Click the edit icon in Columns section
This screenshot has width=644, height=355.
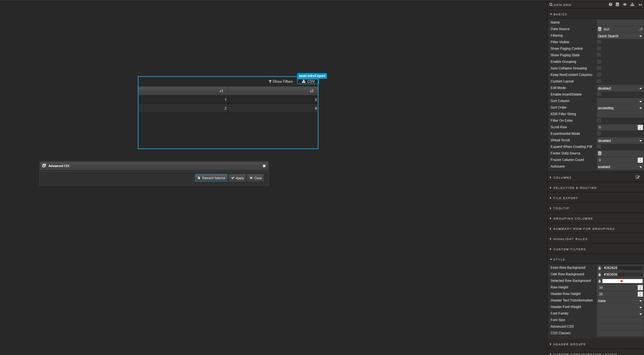[637, 177]
